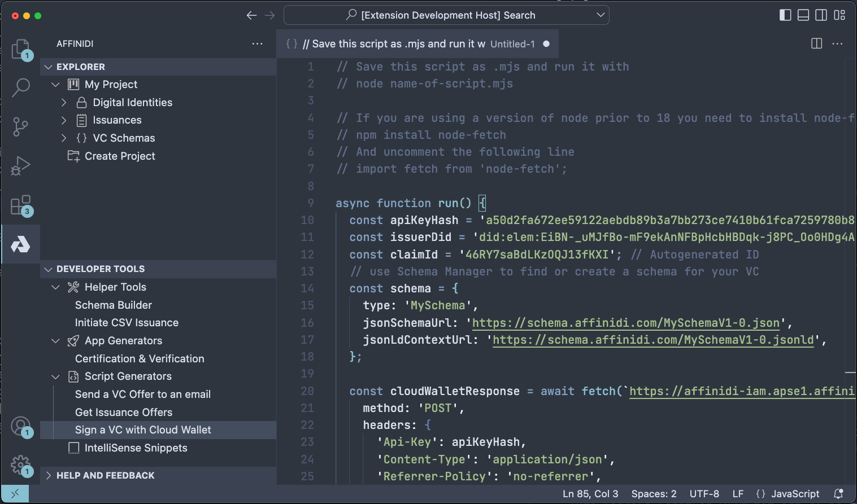This screenshot has height=504, width=857.
Task: Expand the VC Schemas node
Action: point(64,138)
